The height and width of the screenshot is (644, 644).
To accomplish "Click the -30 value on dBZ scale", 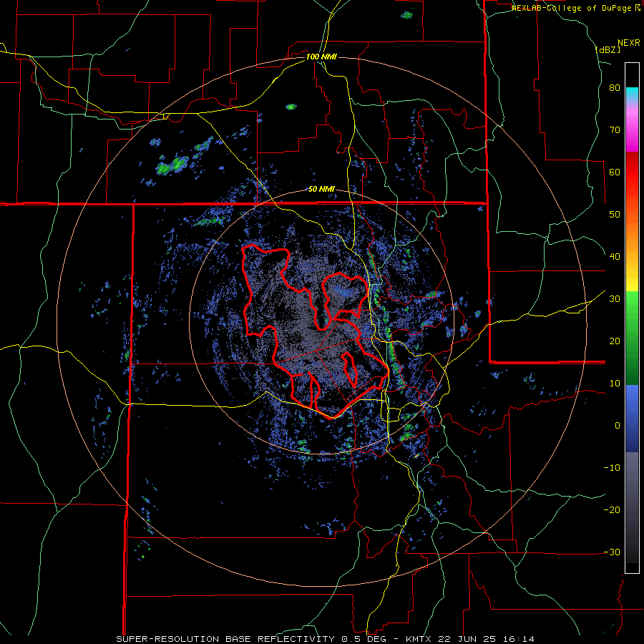I will point(612,552).
